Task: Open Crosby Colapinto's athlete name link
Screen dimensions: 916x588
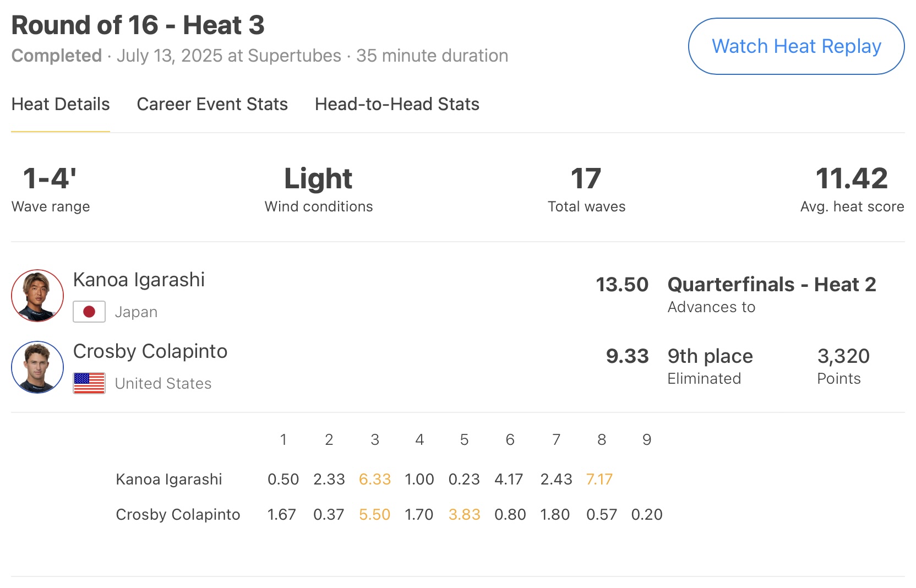Action: [150, 351]
